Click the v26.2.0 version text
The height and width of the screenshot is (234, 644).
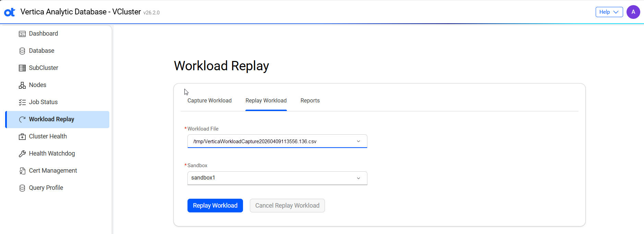click(x=151, y=13)
